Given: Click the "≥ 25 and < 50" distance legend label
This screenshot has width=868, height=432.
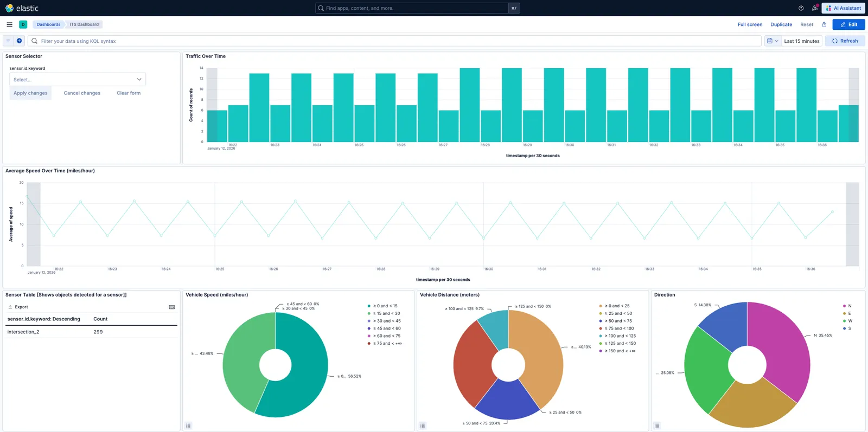Looking at the screenshot, I should [x=618, y=314].
